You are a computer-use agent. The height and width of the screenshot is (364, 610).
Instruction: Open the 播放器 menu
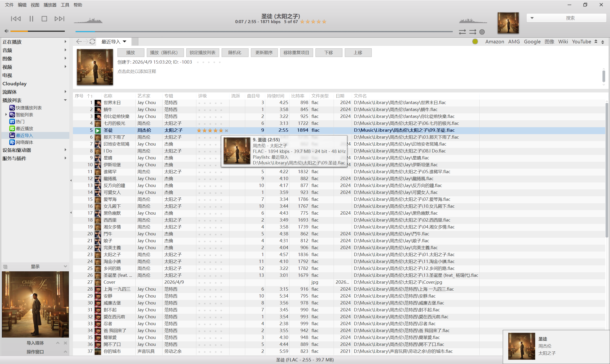click(50, 5)
